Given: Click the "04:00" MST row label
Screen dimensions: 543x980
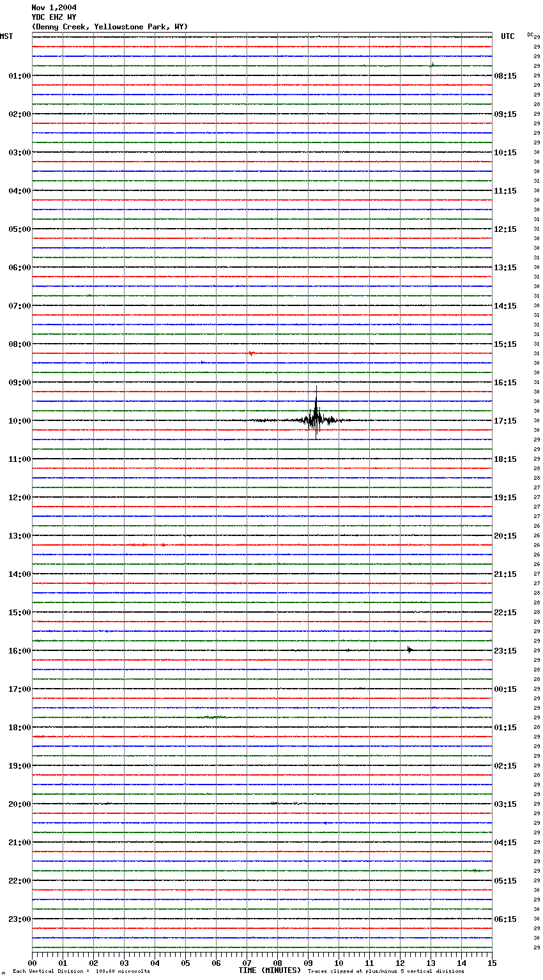Looking at the screenshot, I should 20,191.
